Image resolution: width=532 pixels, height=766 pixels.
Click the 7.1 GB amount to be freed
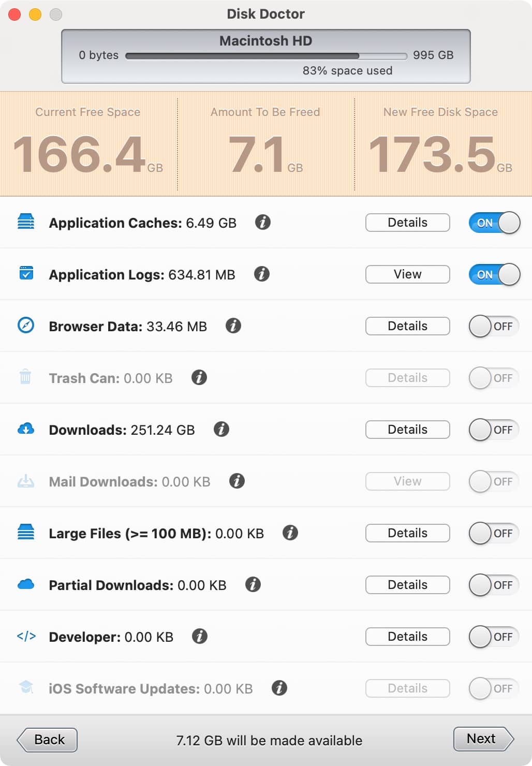click(x=265, y=155)
